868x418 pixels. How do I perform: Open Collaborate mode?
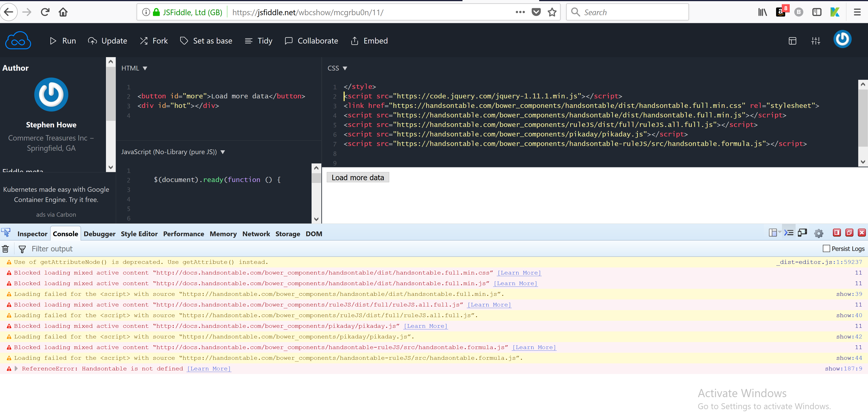coord(311,41)
